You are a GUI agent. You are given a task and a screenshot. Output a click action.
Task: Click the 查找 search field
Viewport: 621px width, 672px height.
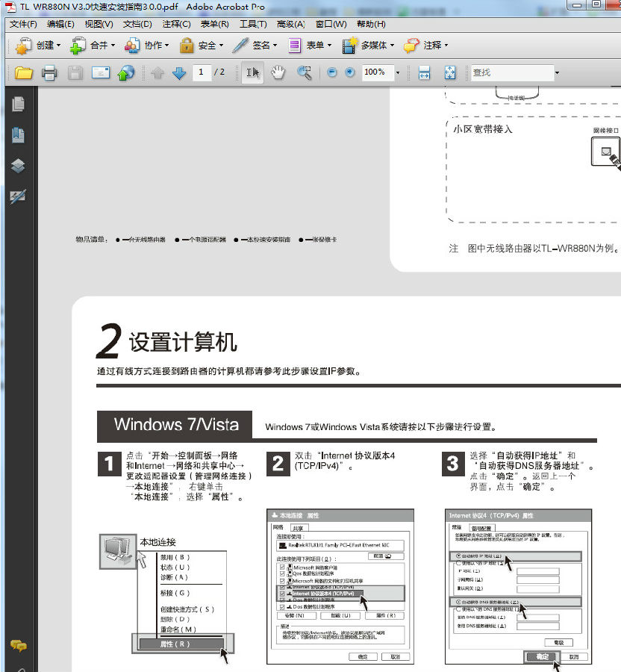512,72
